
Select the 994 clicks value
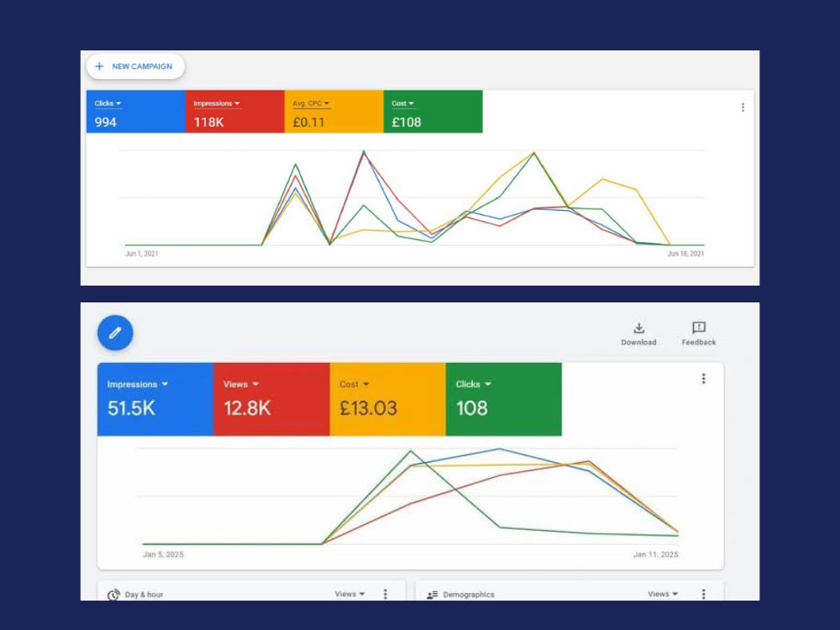tap(106, 122)
